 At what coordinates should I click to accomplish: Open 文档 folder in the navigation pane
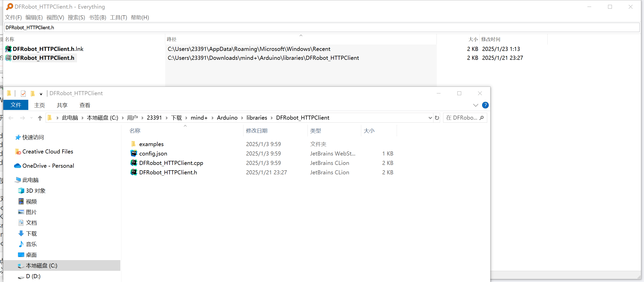28,223
